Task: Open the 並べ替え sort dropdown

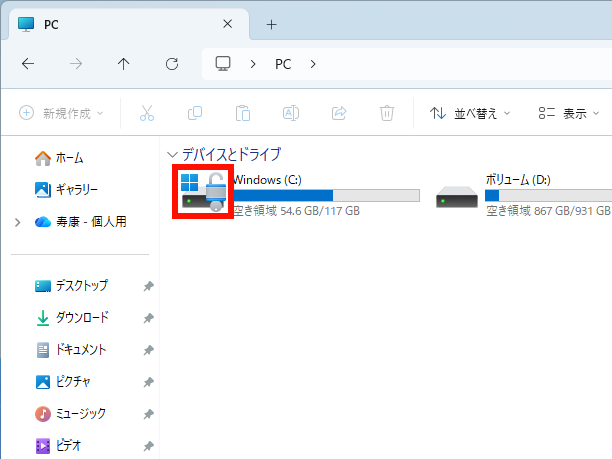Action: [470, 114]
